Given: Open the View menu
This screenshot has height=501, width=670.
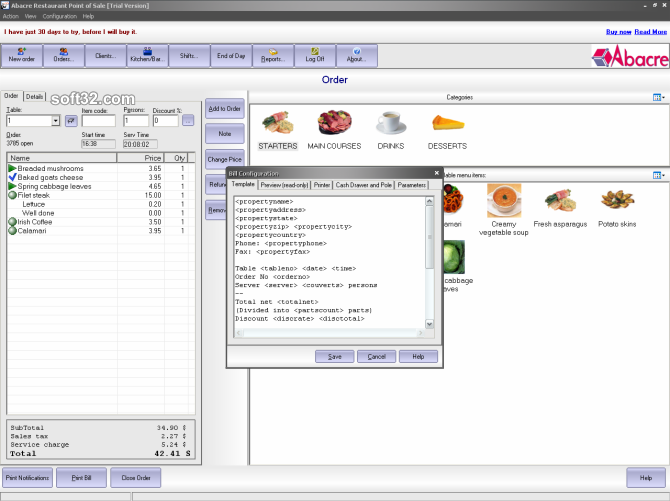Looking at the screenshot, I should point(30,16).
